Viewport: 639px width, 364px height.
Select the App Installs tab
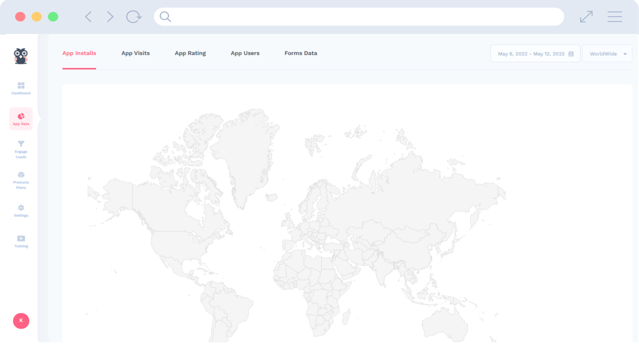pyautogui.click(x=79, y=53)
